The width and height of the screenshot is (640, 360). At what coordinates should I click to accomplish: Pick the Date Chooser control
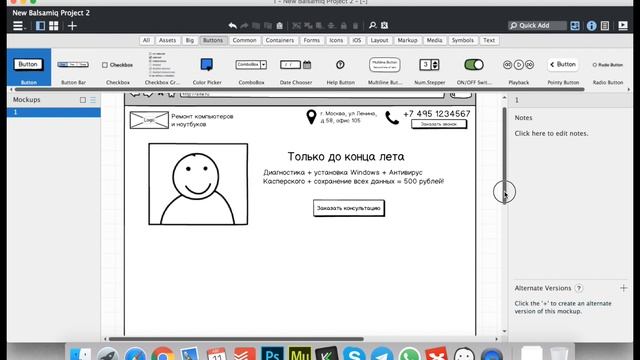coord(296,67)
